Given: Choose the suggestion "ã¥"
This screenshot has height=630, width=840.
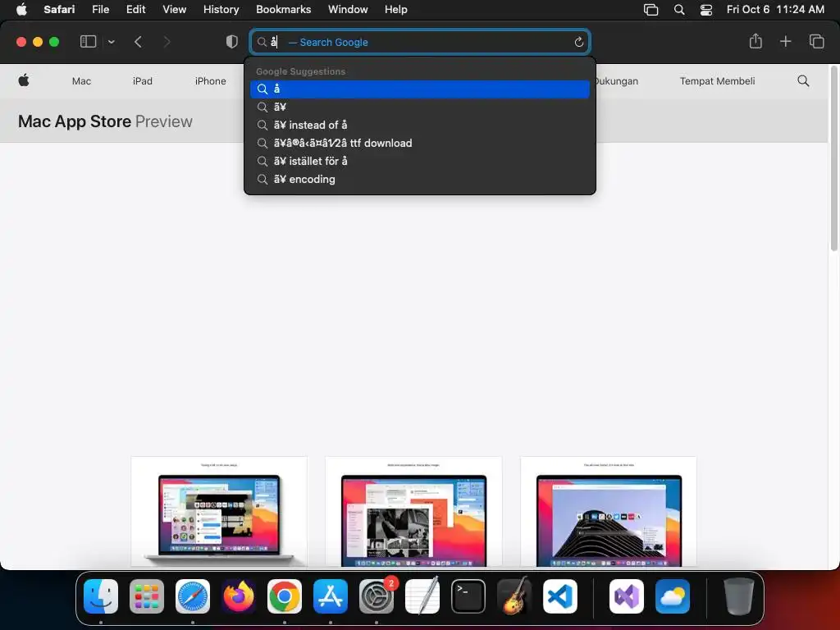Looking at the screenshot, I should click(x=419, y=107).
